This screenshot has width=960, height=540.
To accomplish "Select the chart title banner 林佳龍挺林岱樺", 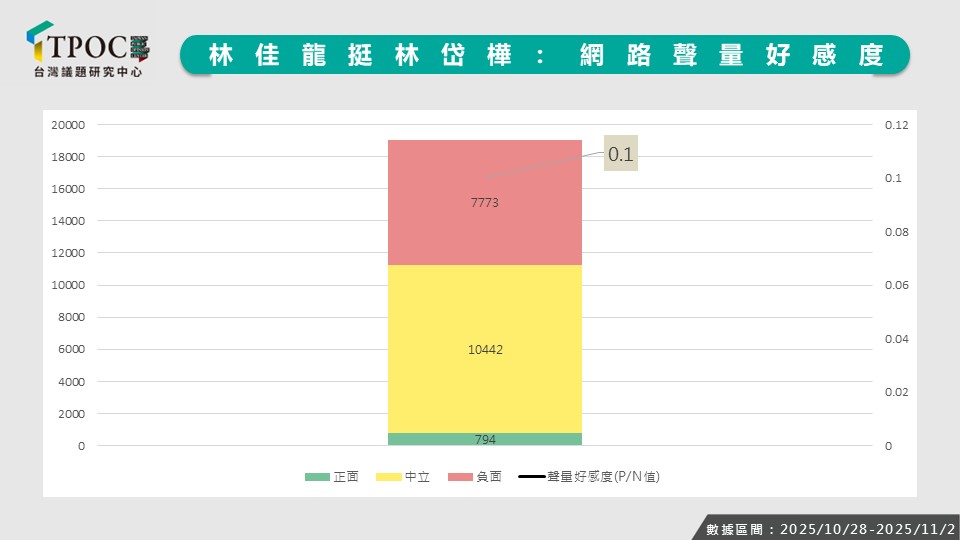I will tap(545, 55).
